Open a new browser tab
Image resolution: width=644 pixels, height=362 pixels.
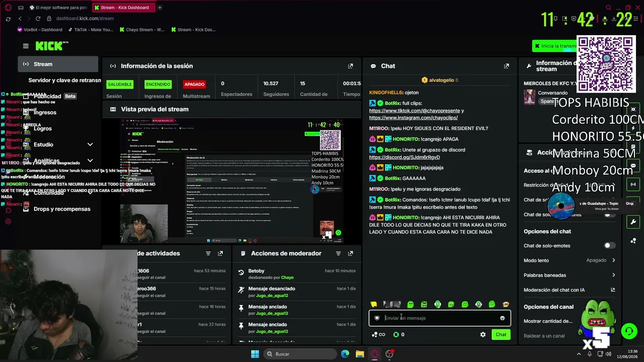tap(159, 8)
